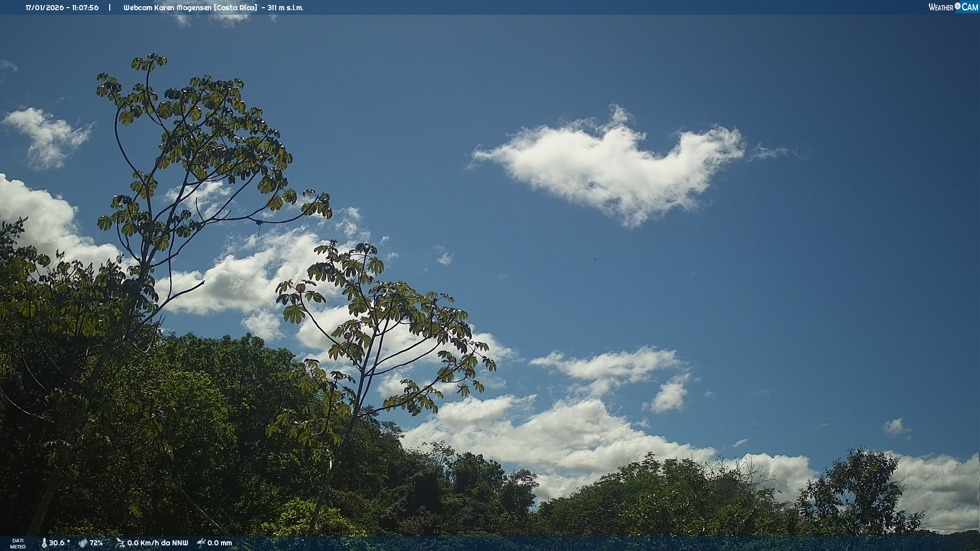Select the DATI METEO label
Image resolution: width=980 pixels, height=551 pixels.
pyautogui.click(x=18, y=543)
